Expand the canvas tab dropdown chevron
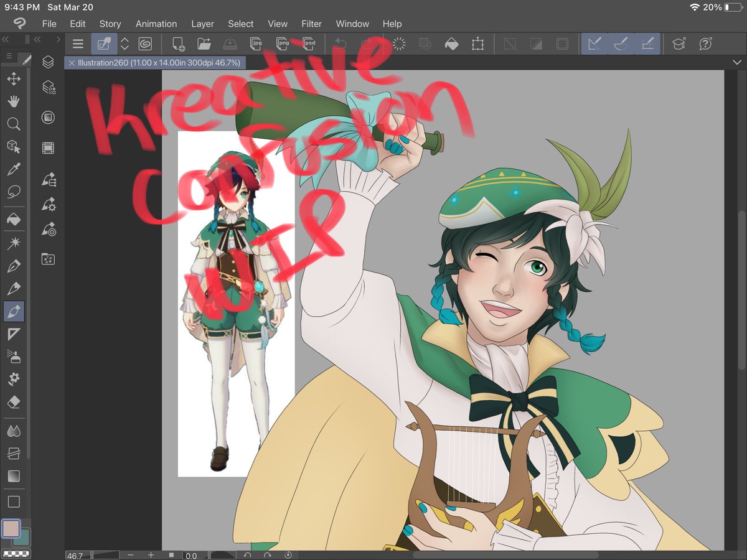747x560 pixels. click(737, 62)
